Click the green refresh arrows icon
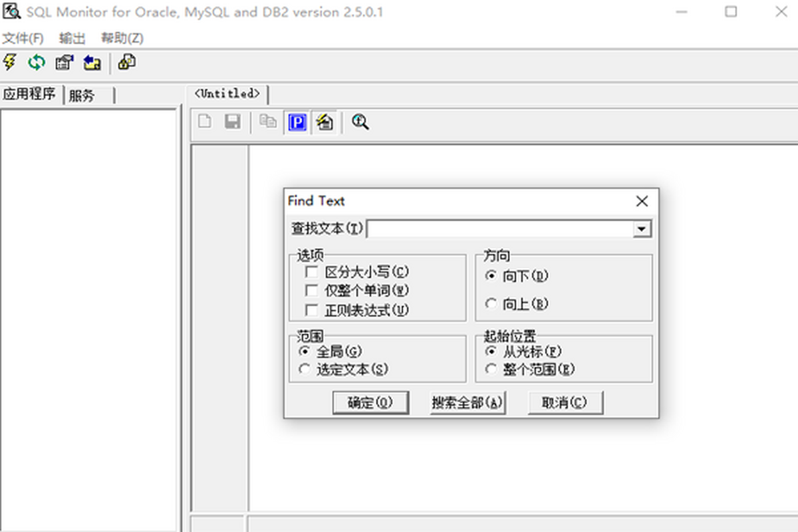The height and width of the screenshot is (532, 798). tap(37, 63)
